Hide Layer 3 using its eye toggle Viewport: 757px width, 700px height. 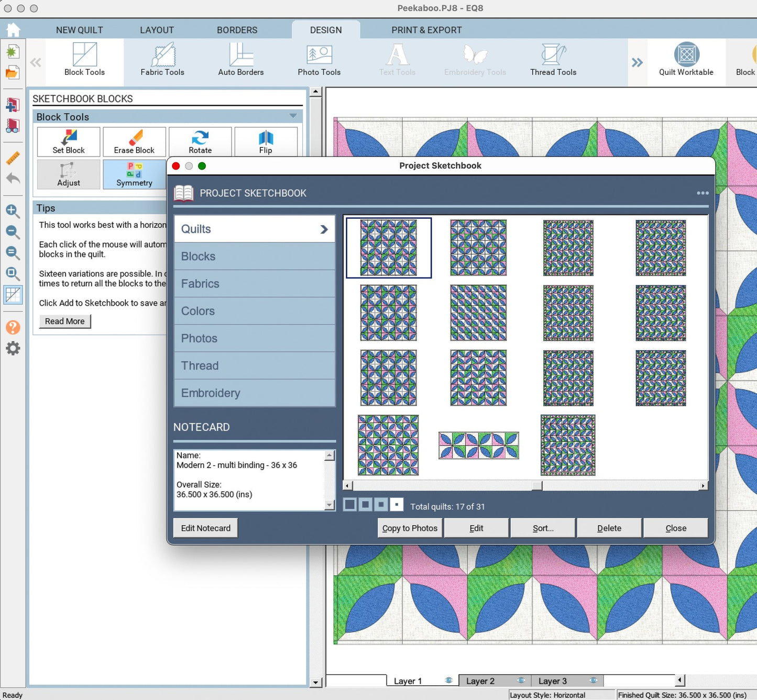[x=594, y=680]
